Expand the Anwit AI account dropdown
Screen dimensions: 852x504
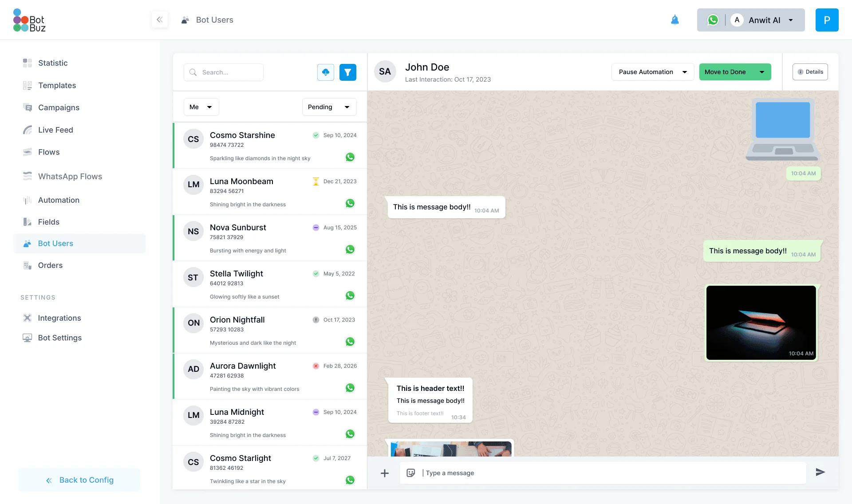point(790,20)
